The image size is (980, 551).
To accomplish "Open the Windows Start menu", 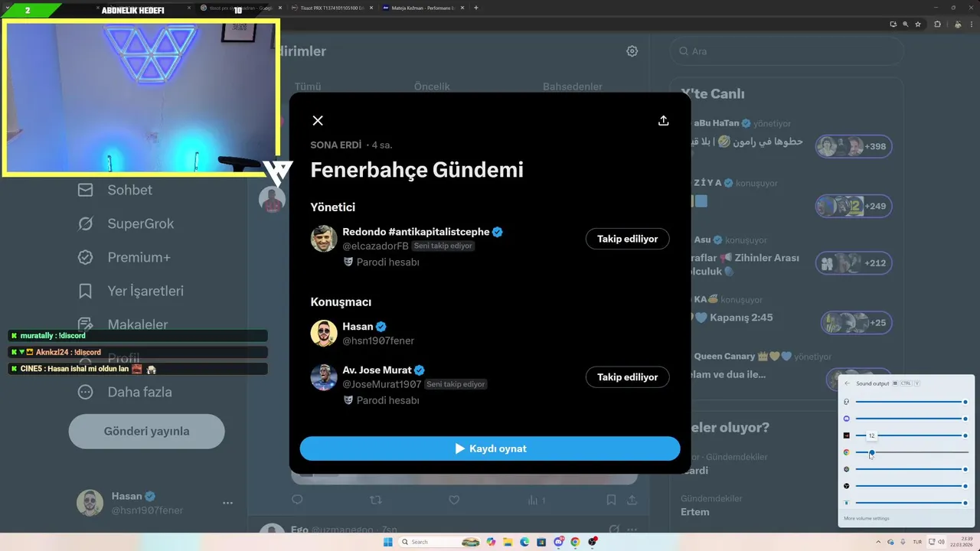I will tap(387, 542).
